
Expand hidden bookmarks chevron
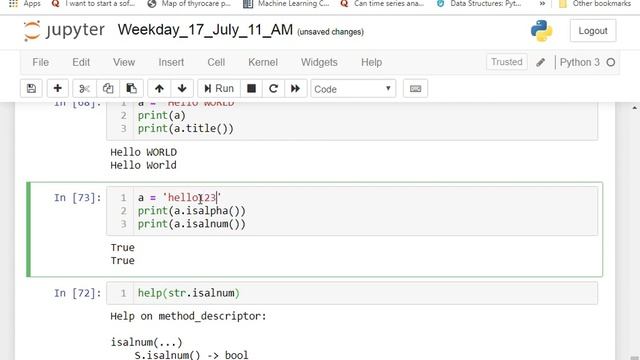[542, 4]
